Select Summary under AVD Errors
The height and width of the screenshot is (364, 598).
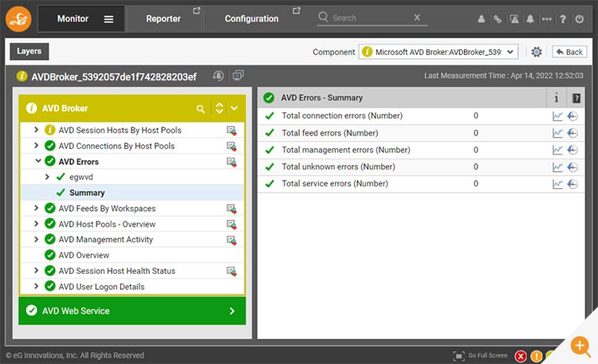coord(87,193)
